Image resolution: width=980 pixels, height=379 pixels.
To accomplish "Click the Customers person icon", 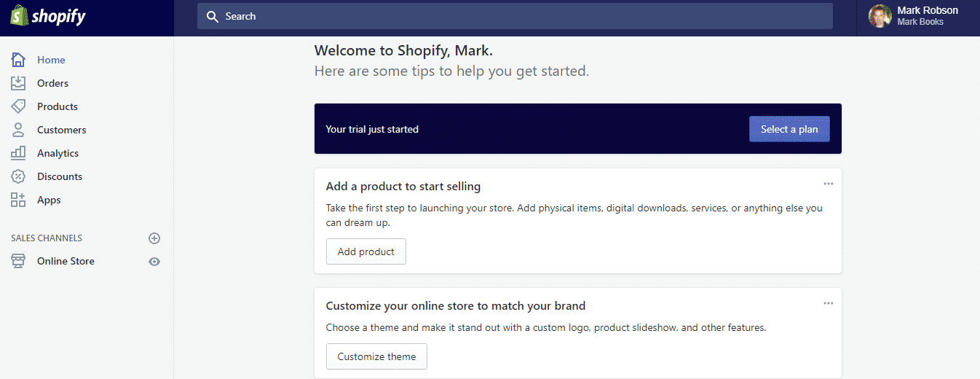I will click(18, 130).
